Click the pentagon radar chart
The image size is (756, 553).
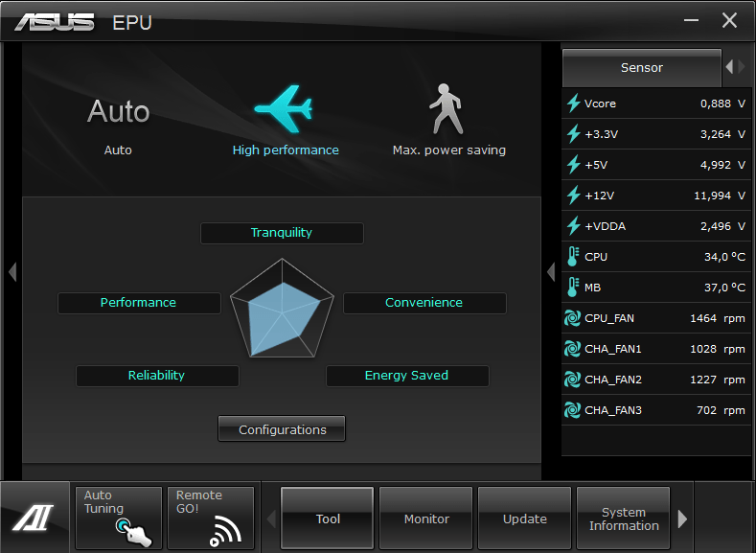tap(282, 309)
